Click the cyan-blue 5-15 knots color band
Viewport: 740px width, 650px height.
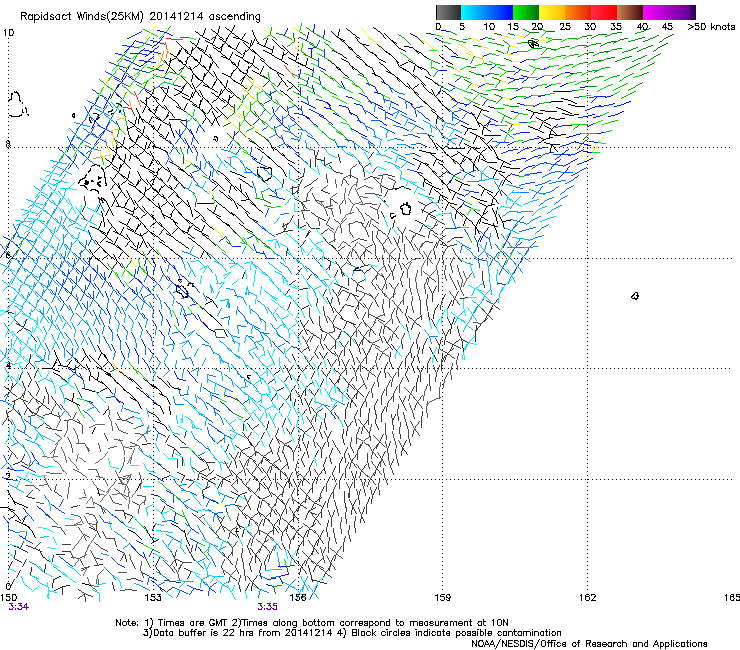487,12
